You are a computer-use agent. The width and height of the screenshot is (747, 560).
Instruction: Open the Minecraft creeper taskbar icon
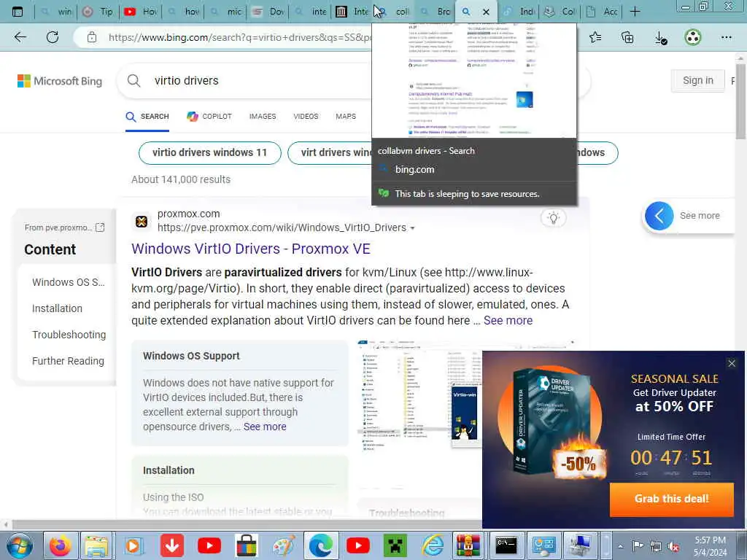pos(395,545)
